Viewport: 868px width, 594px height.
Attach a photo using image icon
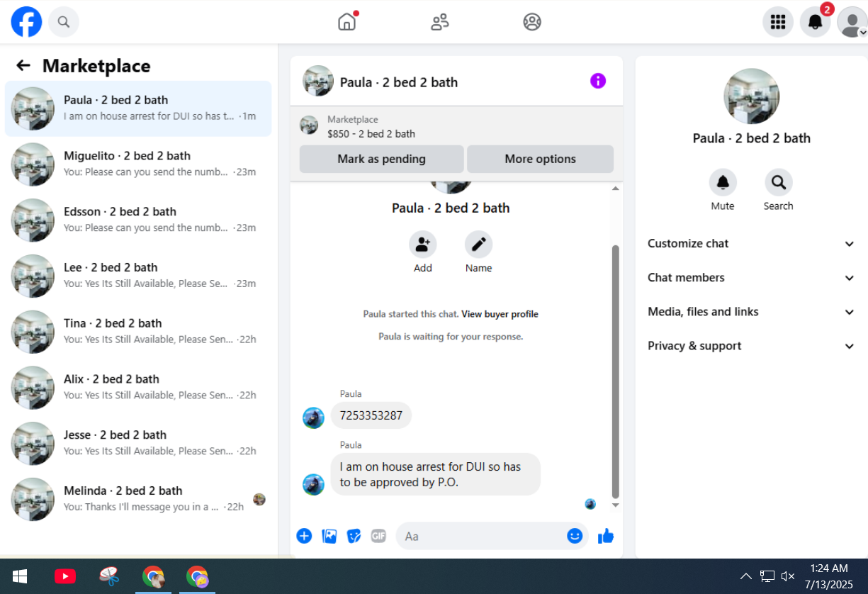click(x=329, y=536)
